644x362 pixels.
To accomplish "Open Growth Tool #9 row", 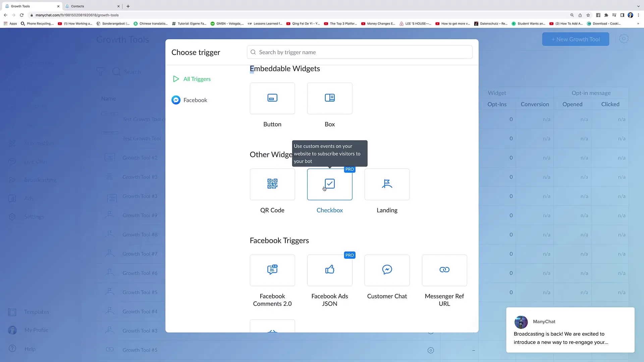I will coord(140,216).
